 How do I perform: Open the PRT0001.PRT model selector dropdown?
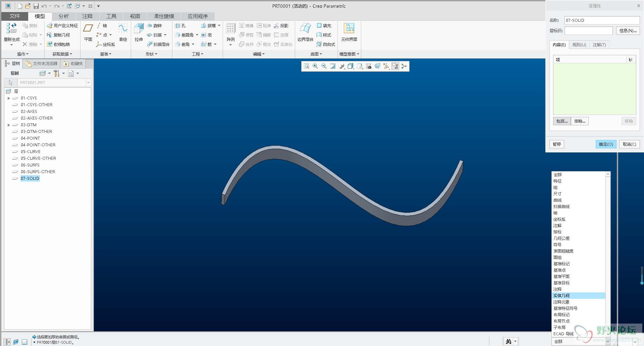88,82
